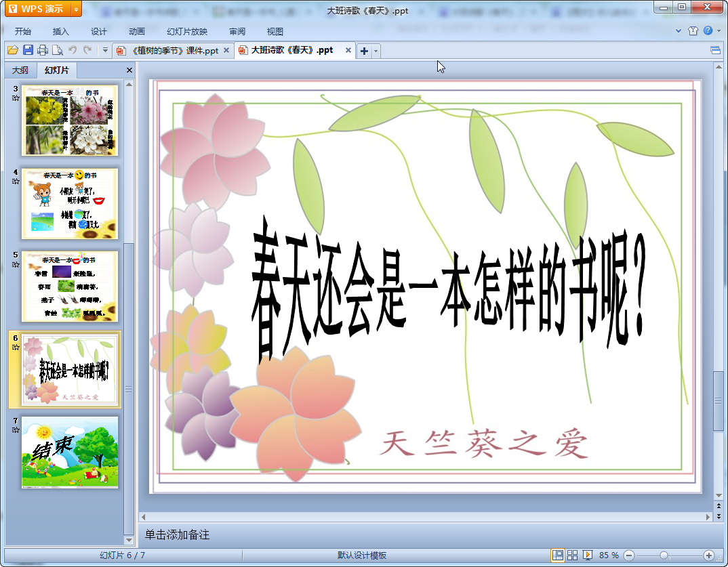Screen dimensions: 728x567
Task: Close the 大班诗歌《春天》.ppt document tab
Action: 348,50
